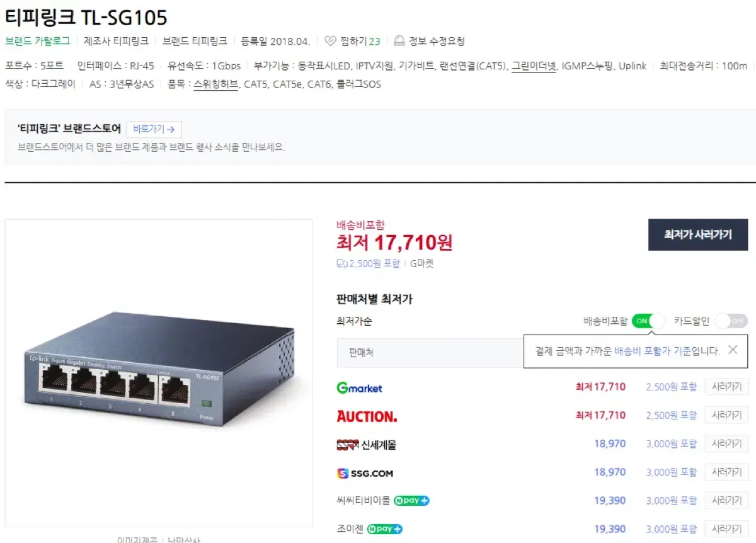Click the Gmarket seller logo

(360, 388)
